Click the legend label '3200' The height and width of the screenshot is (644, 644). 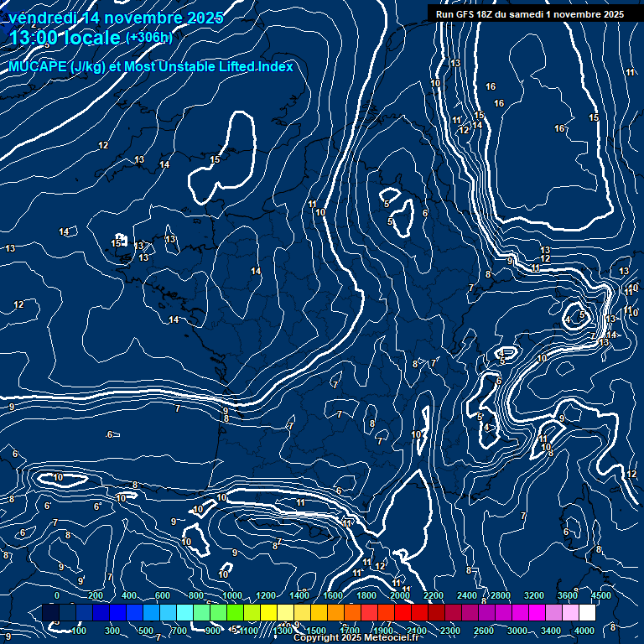pos(534,595)
